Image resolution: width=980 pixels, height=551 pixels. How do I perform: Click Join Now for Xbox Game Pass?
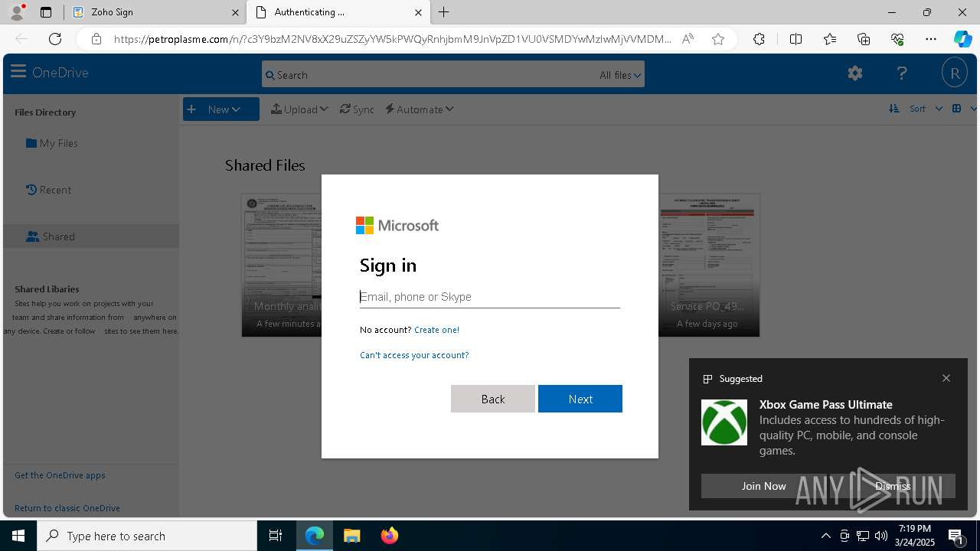[x=763, y=486]
